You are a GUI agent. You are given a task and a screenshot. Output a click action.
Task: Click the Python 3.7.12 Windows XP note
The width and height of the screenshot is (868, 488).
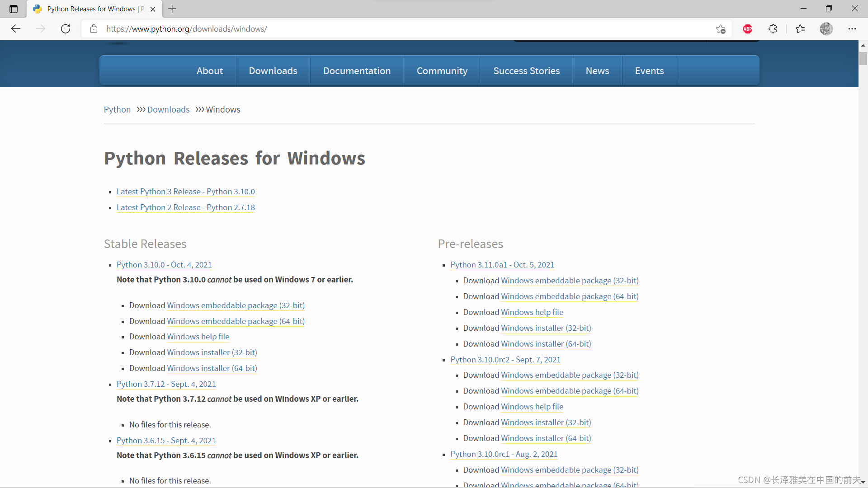(x=237, y=399)
